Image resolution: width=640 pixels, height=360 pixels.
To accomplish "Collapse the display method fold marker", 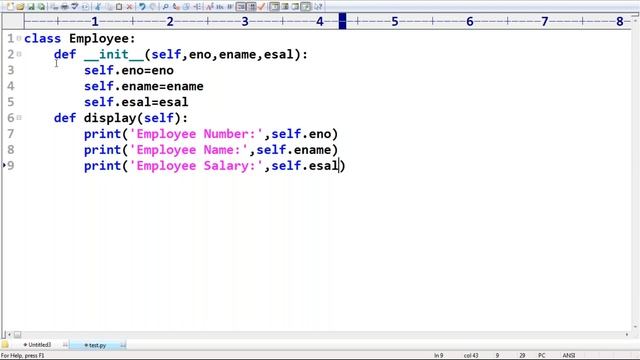I will [x=19, y=118].
